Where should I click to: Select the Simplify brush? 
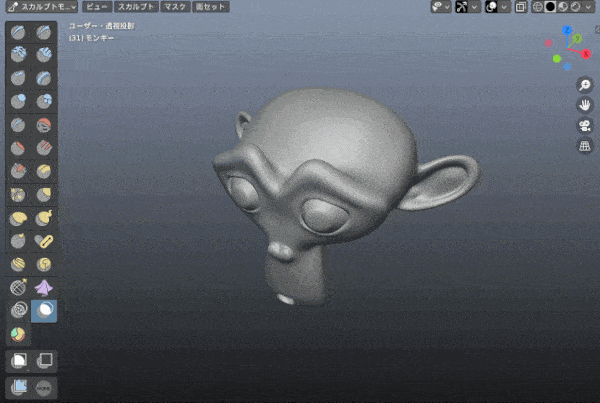tap(18, 311)
